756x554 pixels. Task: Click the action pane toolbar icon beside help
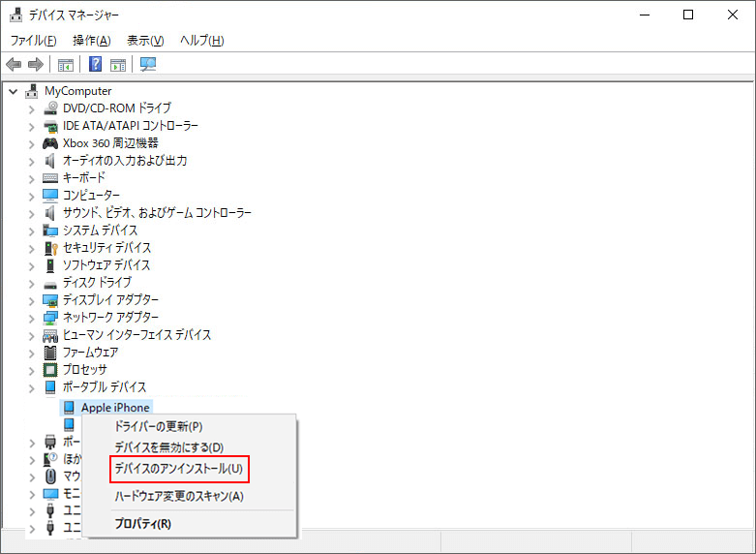pyautogui.click(x=118, y=64)
